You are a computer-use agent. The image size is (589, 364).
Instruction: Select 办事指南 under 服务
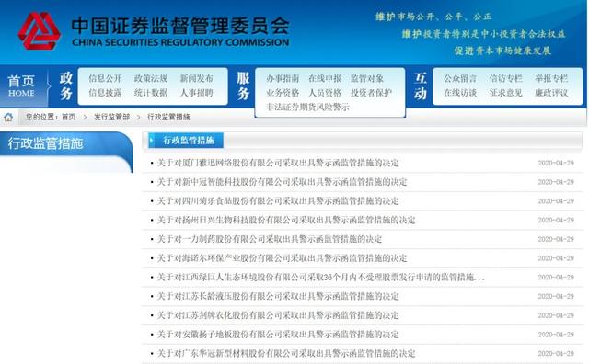[x=283, y=78]
